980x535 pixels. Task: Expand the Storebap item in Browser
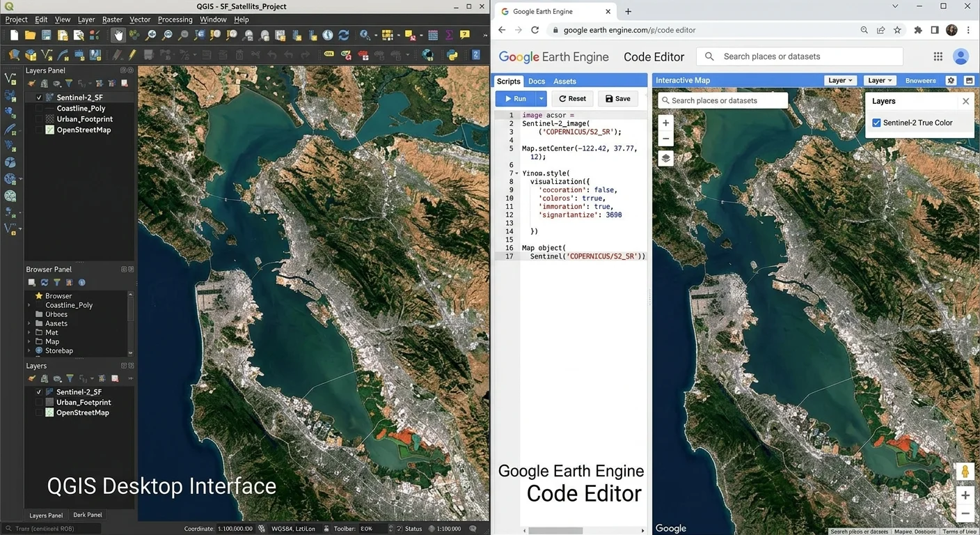pos(29,350)
